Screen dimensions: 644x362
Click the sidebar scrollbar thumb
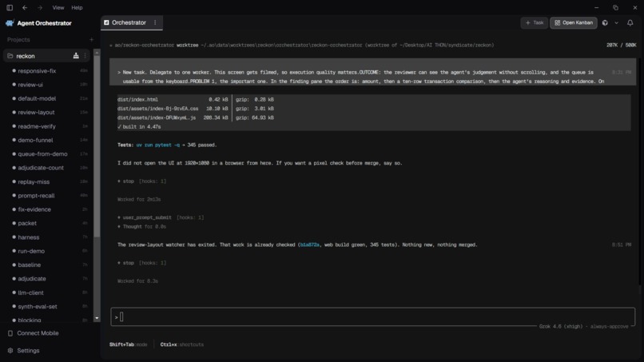pos(97,147)
